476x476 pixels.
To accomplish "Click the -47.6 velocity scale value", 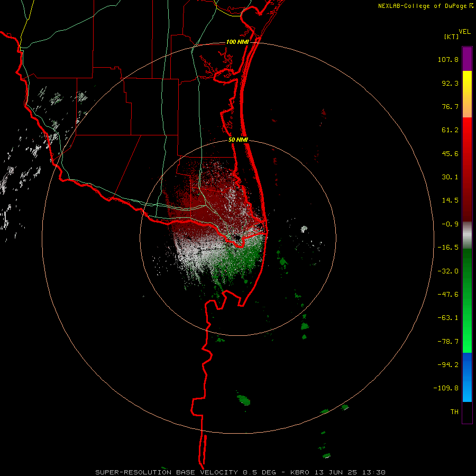I will tap(448, 295).
